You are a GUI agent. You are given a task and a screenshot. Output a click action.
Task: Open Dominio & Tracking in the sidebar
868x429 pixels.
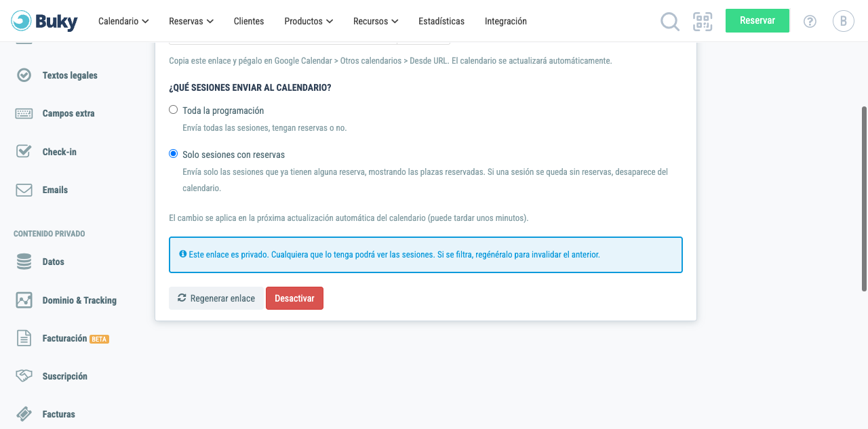pyautogui.click(x=79, y=300)
